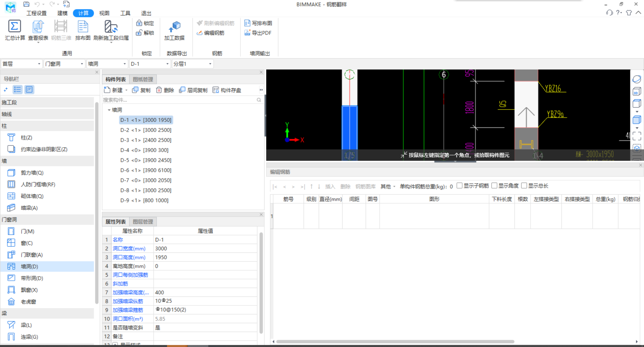Click the orbit view icon on canvas sidebar
Image resolution: width=644 pixels, height=347 pixels.
(637, 79)
